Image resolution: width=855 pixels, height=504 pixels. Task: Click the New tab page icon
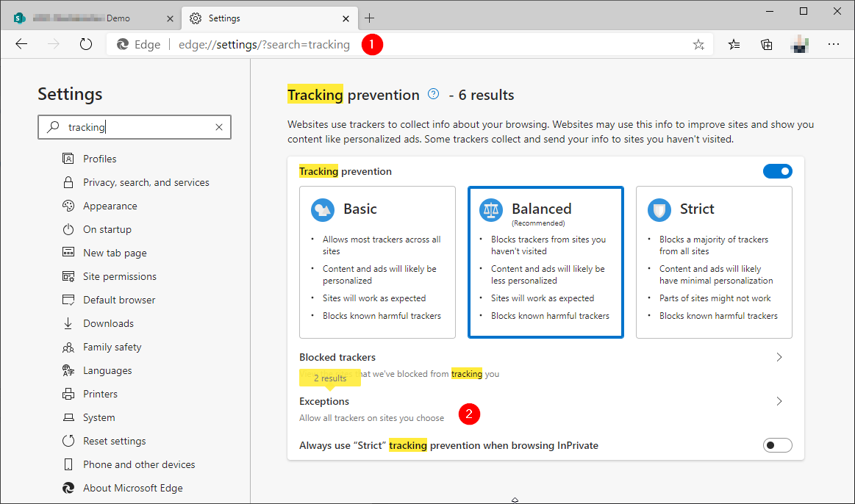click(x=68, y=252)
